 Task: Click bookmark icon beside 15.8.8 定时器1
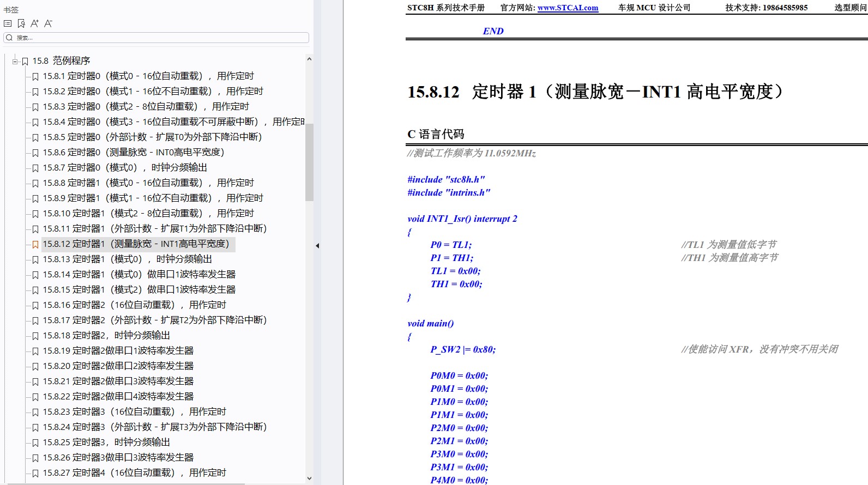tap(35, 183)
